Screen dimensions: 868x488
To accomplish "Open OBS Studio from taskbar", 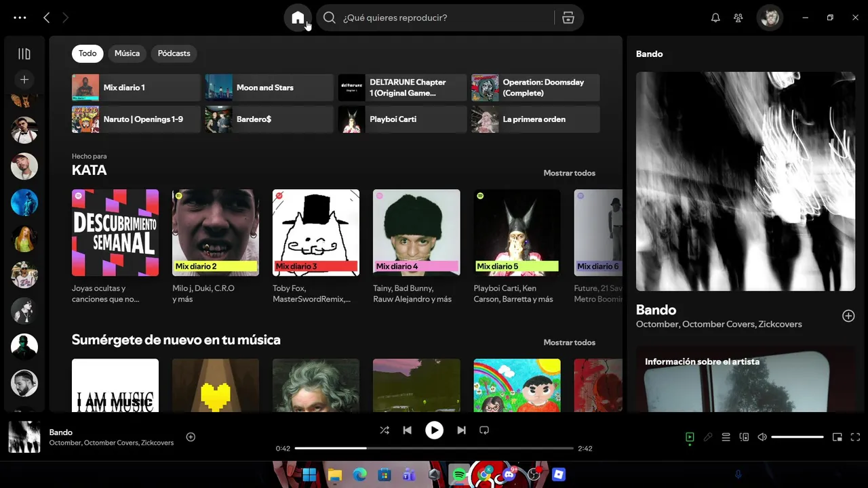I will [534, 474].
